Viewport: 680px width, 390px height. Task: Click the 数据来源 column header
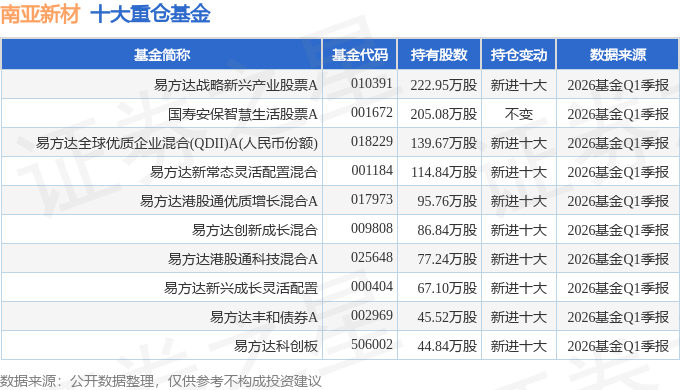(x=618, y=55)
